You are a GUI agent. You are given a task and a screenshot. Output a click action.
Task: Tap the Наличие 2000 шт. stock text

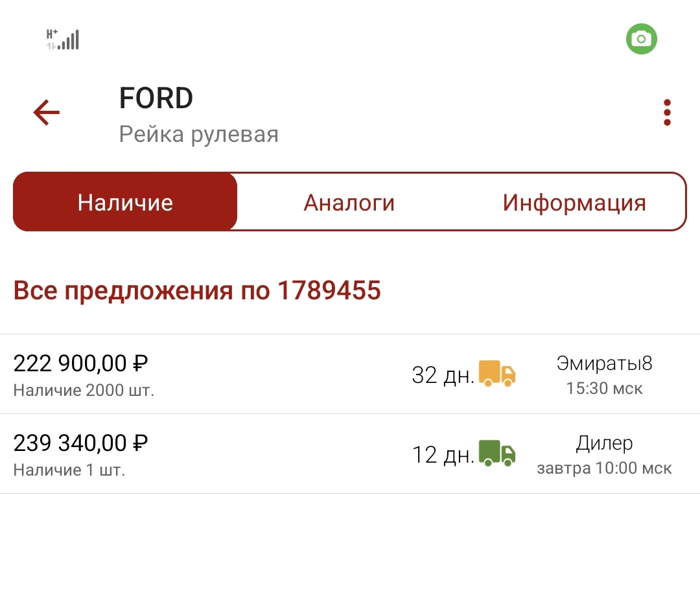pyautogui.click(x=84, y=391)
